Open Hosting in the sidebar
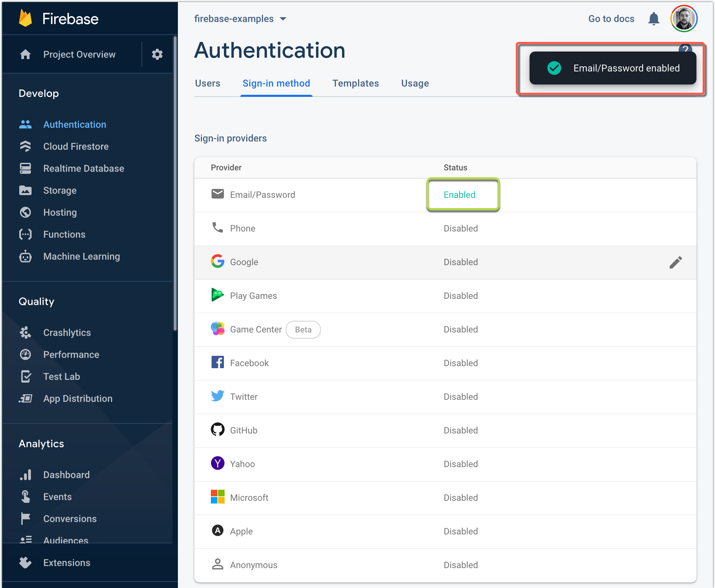This screenshot has height=588, width=715. tap(60, 212)
